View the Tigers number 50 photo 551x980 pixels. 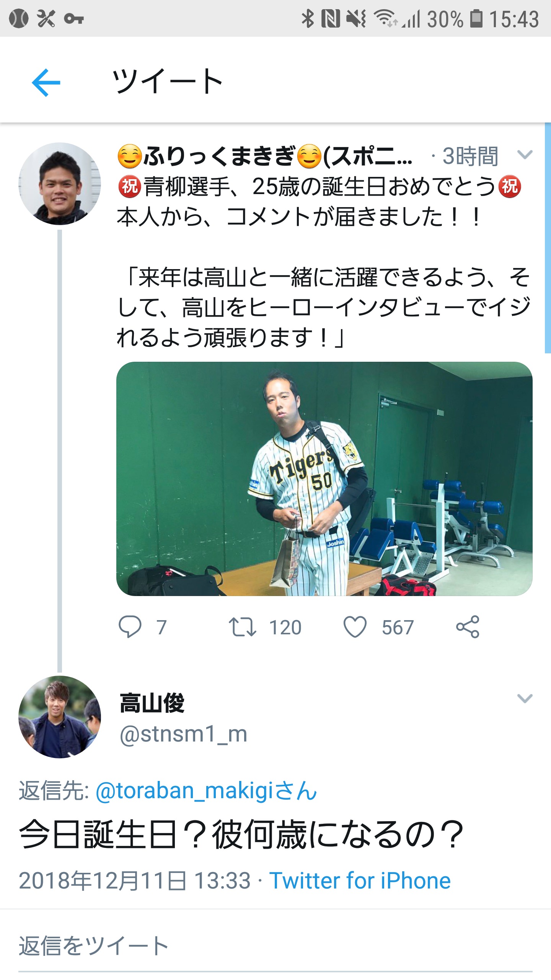[324, 479]
